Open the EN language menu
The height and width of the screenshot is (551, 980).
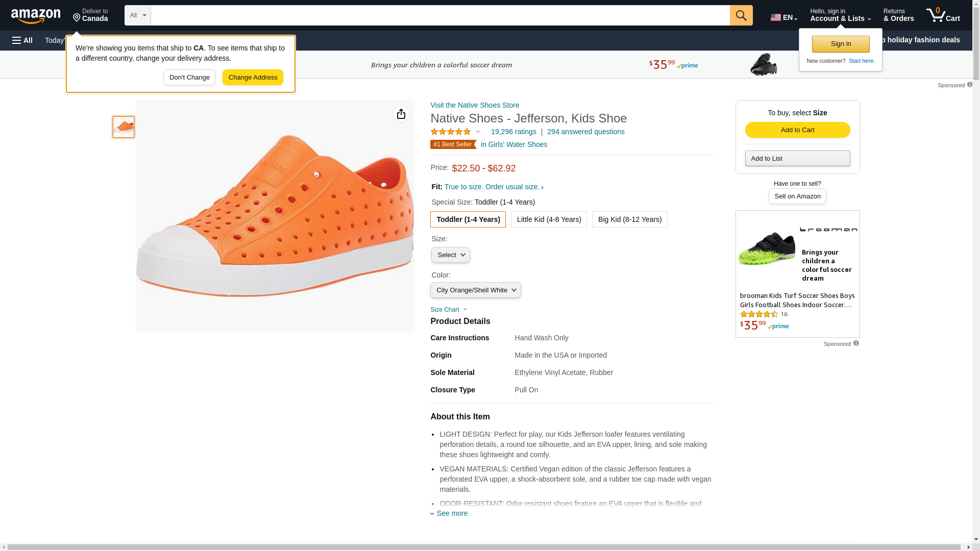[783, 17]
